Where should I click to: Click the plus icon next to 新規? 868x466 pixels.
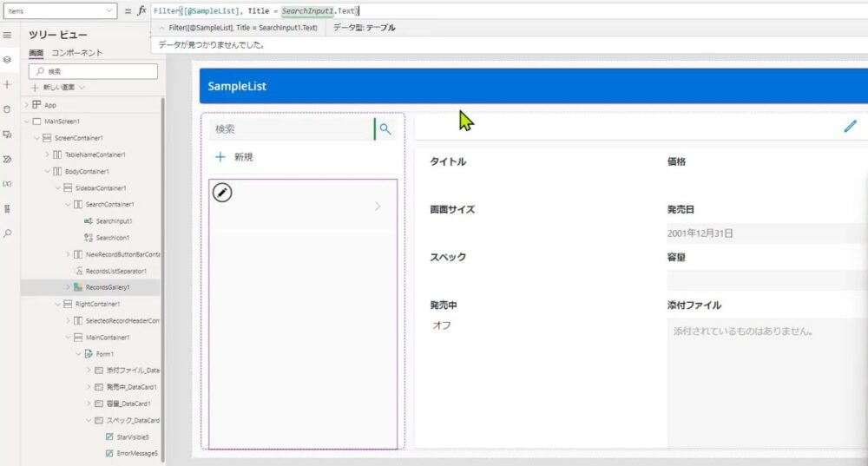[220, 157]
